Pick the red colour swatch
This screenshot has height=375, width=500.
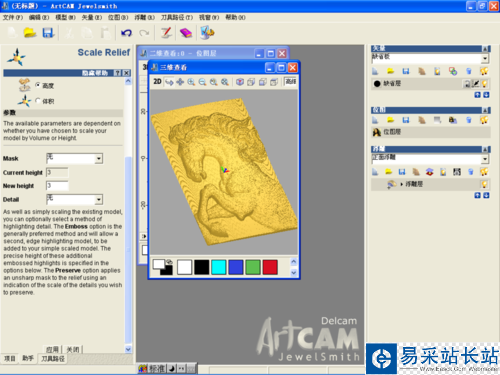(270, 267)
